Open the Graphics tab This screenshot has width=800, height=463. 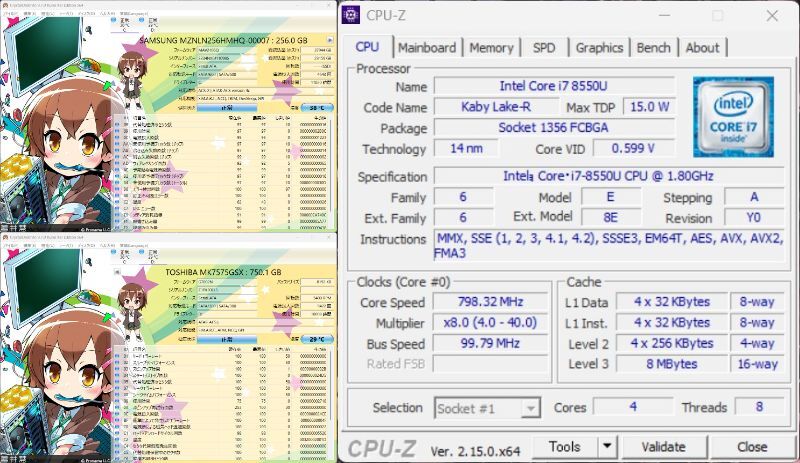coord(599,47)
